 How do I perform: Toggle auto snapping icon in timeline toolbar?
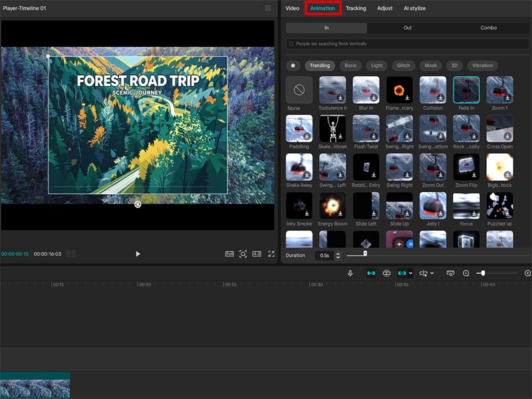[386, 273]
